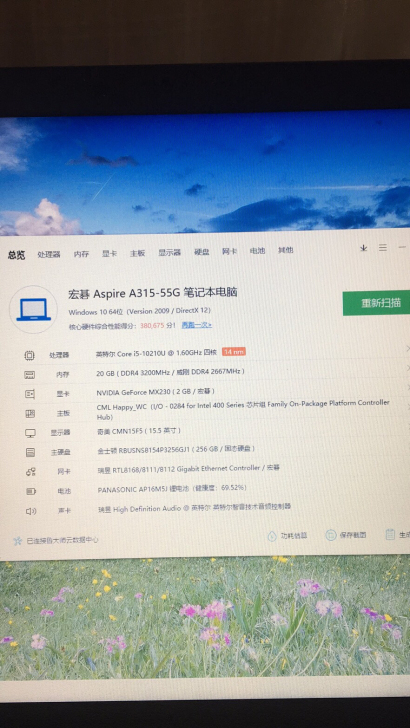
Task: Click the graphics card icon
Action: 30,394
